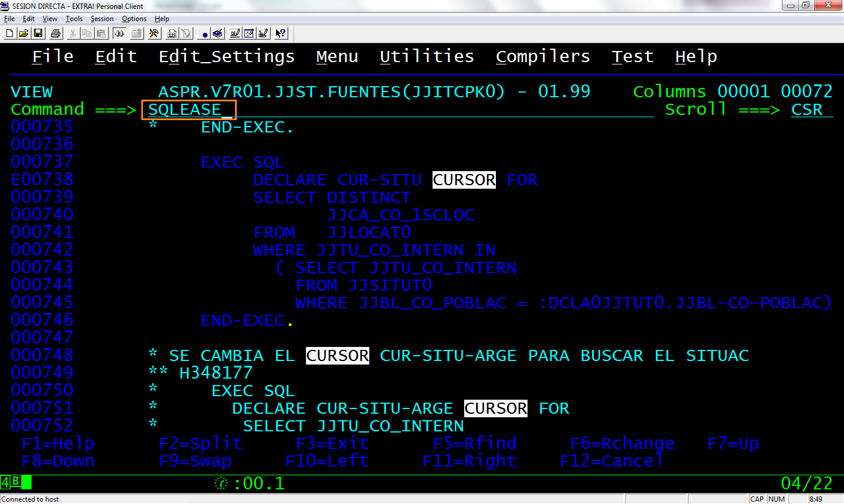
Task: Open the Compilers menu
Action: (542, 56)
